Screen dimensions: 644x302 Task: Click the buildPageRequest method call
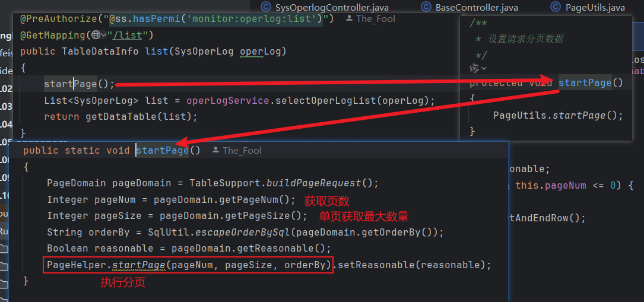313,183
